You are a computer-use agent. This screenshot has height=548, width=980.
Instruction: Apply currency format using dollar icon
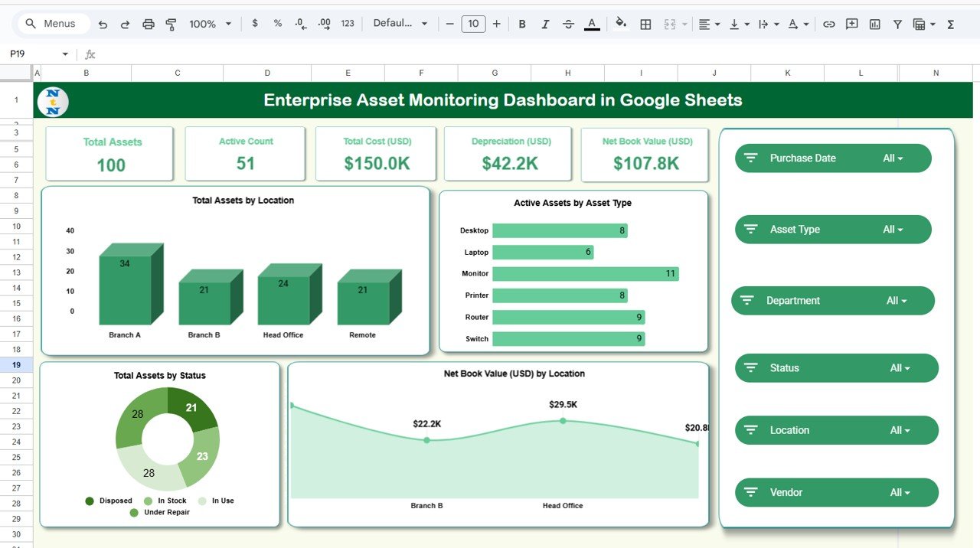tap(255, 24)
